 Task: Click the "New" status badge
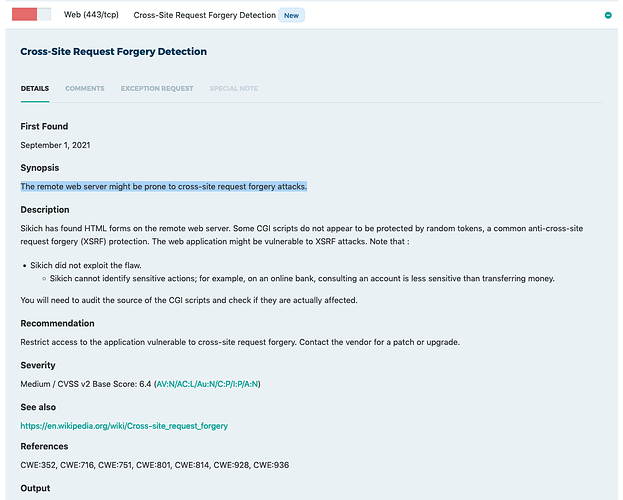point(291,16)
